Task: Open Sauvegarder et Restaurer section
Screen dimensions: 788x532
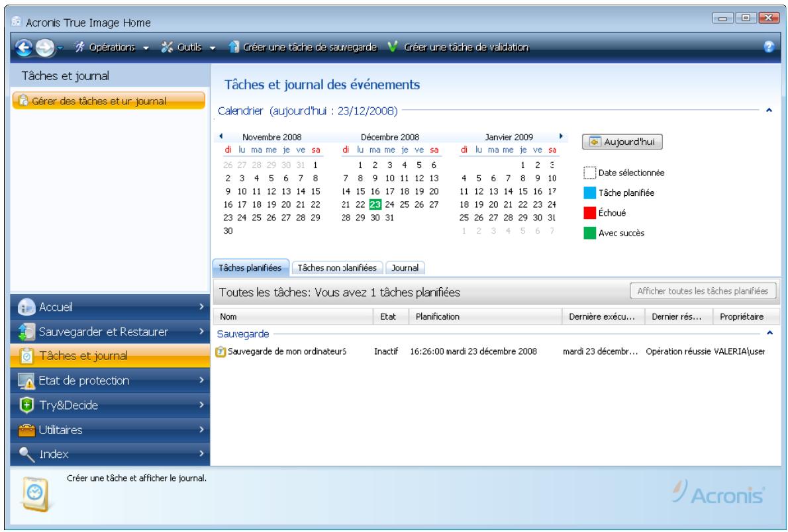Action: (110, 332)
